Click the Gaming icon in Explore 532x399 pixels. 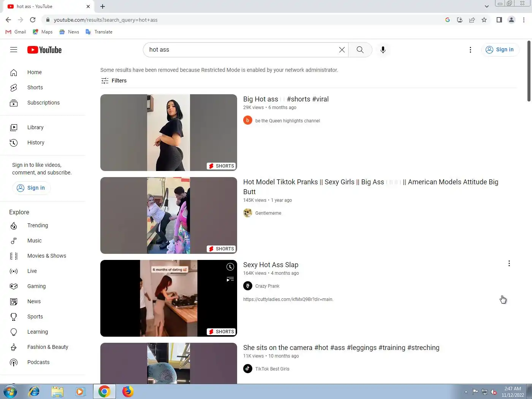point(14,286)
